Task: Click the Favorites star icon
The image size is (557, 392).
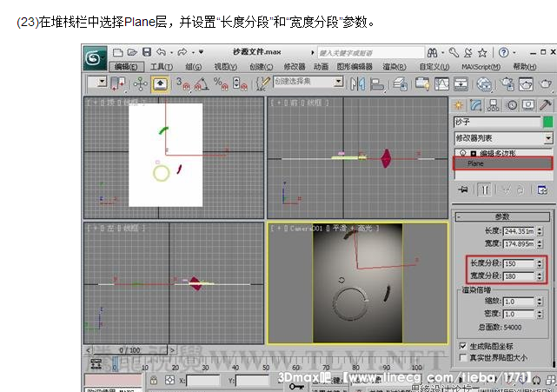Action: point(482,53)
